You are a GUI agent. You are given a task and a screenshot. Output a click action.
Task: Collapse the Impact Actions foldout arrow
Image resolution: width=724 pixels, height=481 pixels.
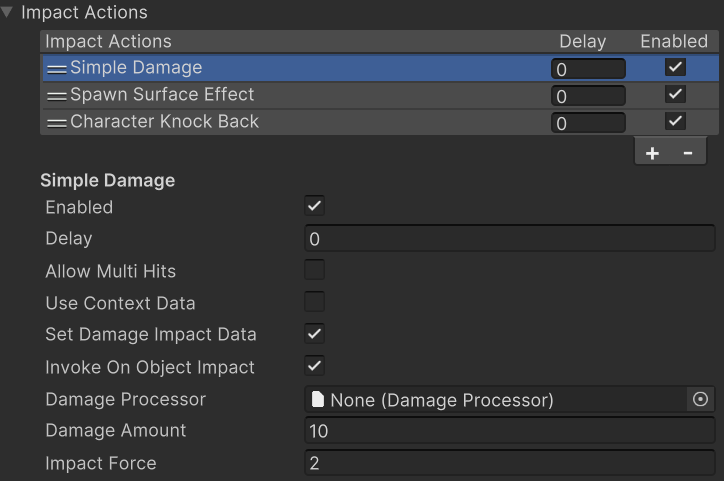[9, 13]
